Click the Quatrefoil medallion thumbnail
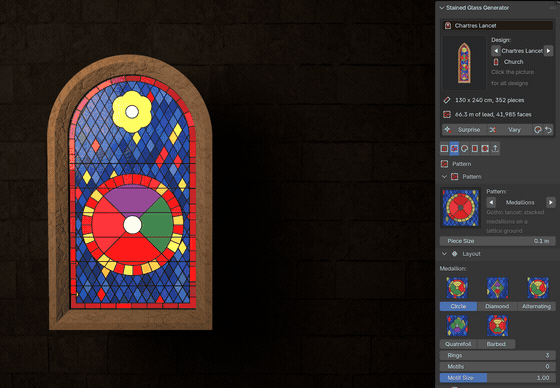Screen dimensions: 560x388 tap(457, 325)
